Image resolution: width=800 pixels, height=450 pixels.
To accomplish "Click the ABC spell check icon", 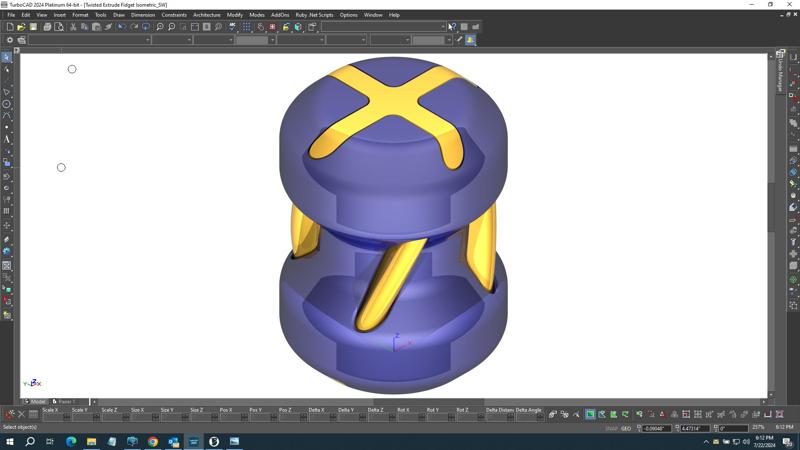I will (x=234, y=27).
